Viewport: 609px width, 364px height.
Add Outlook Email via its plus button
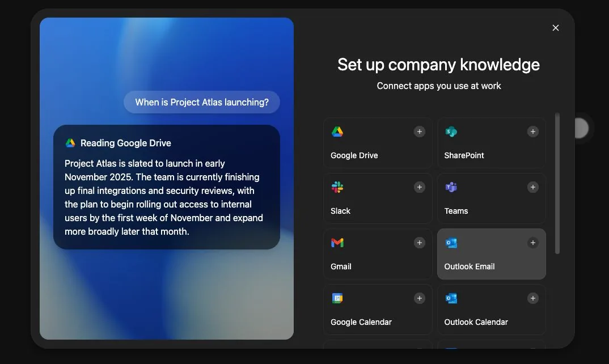click(533, 243)
